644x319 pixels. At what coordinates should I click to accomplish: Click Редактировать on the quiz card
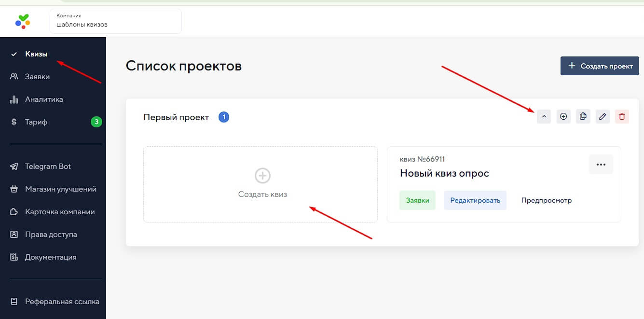475,200
